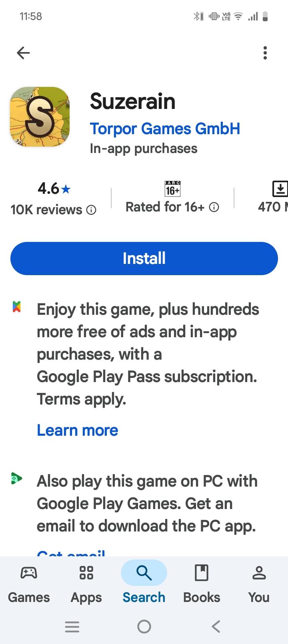Tap the Android home navigation button

144,626
